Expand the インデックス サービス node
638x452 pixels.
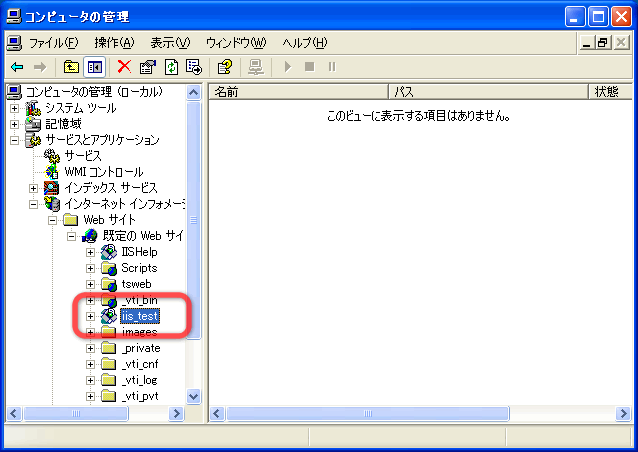[33, 188]
